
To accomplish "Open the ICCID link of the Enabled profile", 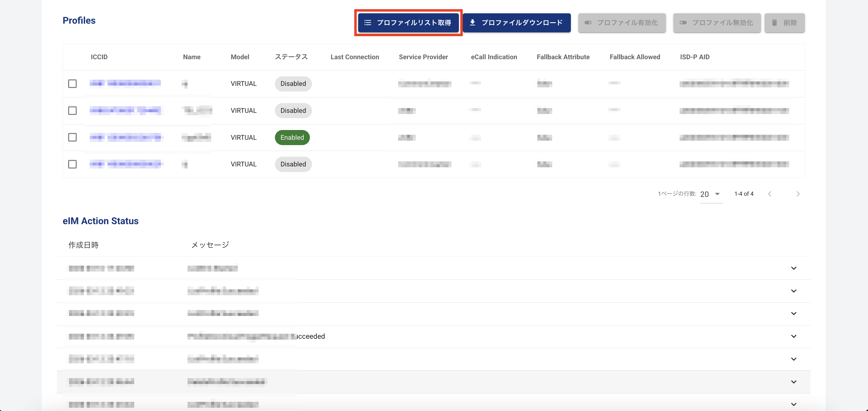I will pyautogui.click(x=125, y=137).
